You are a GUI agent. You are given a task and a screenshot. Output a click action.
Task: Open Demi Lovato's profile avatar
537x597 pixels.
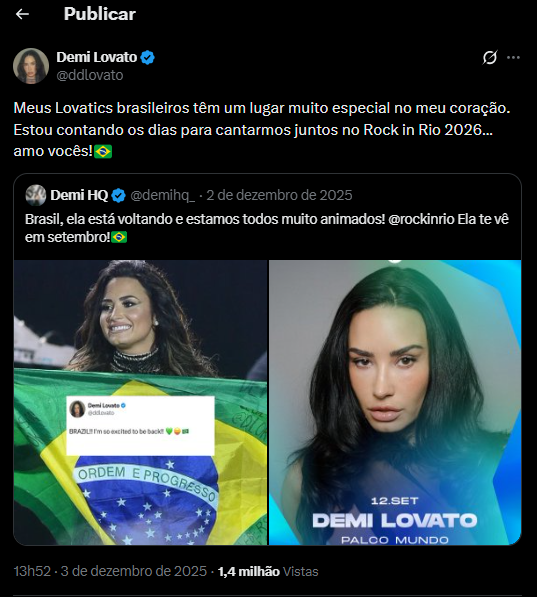31,66
